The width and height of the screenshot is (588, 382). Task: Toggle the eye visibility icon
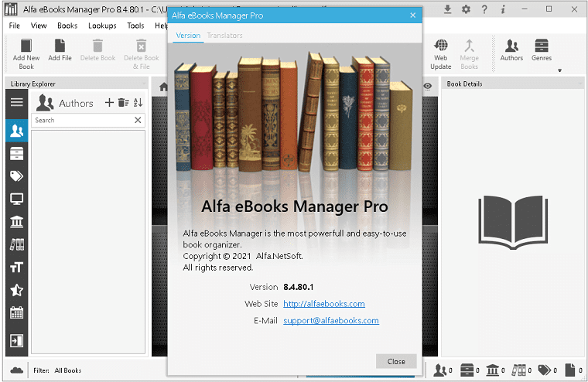pyautogui.click(x=428, y=87)
